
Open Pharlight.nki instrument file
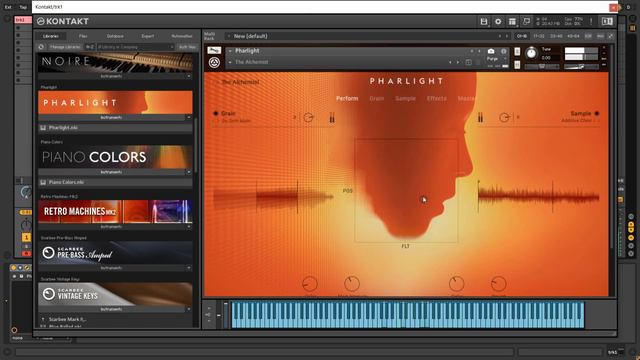point(115,128)
